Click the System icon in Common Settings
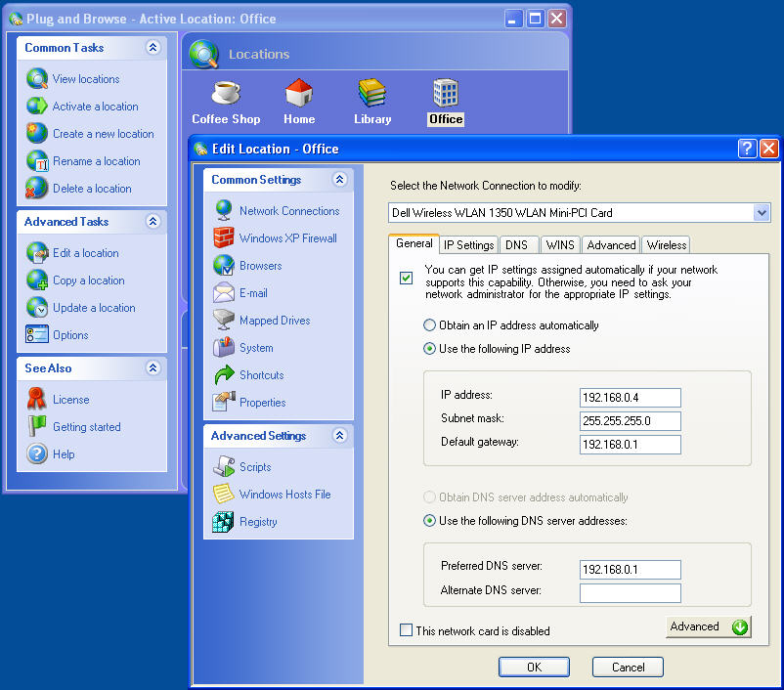784x690 pixels. point(224,347)
